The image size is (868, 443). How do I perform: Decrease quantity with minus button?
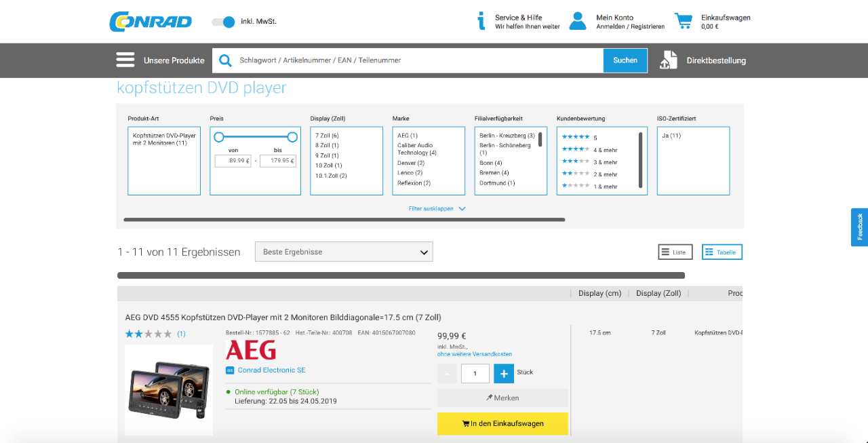(448, 373)
